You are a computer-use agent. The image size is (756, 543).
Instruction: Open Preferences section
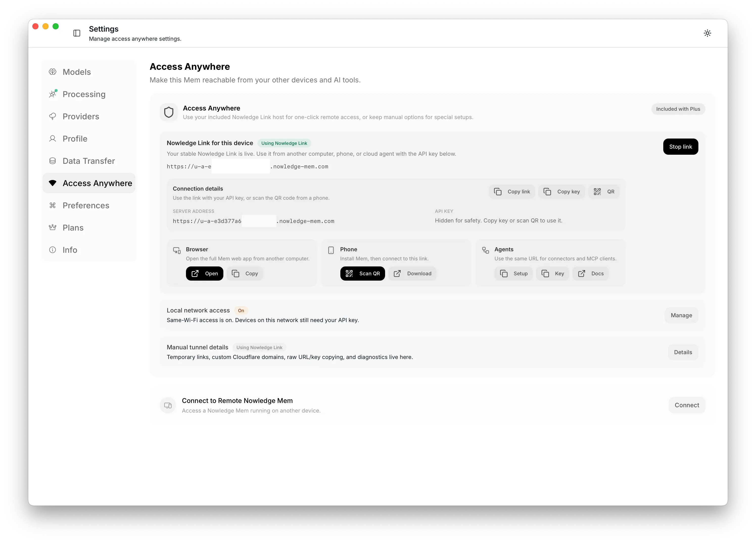pos(89,205)
